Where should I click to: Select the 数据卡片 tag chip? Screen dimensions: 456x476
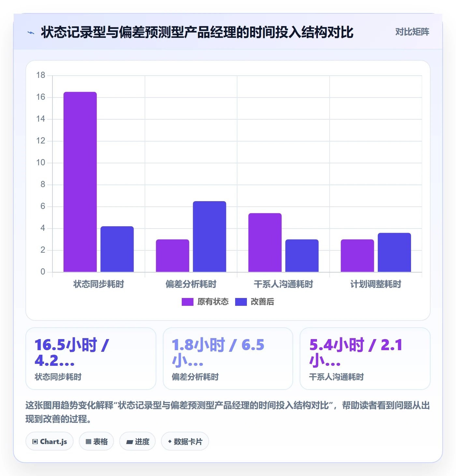point(185,441)
